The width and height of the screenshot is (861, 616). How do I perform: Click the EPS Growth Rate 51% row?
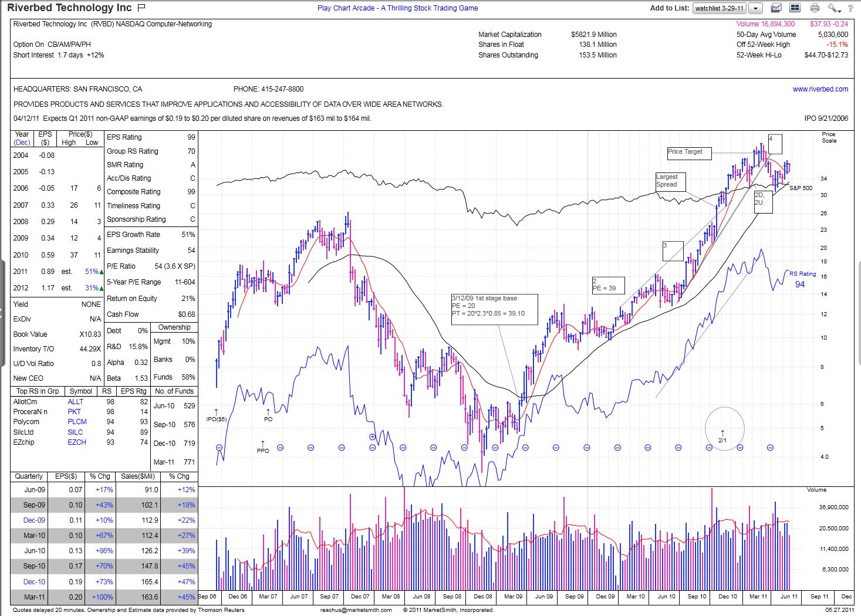click(151, 235)
